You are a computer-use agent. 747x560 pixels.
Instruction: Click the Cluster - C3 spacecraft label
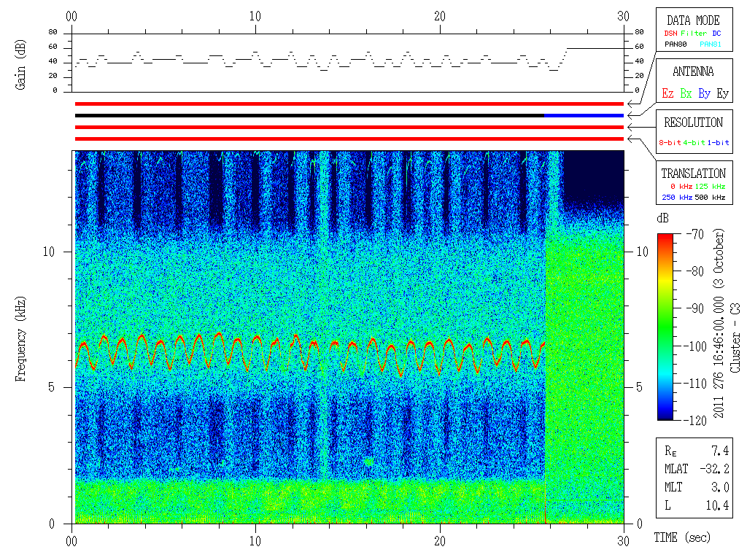[735, 338]
